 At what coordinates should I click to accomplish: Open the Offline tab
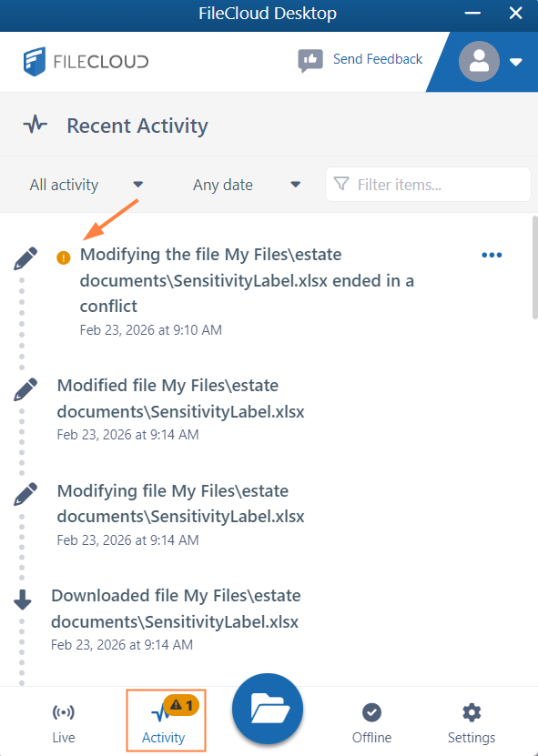[371, 722]
